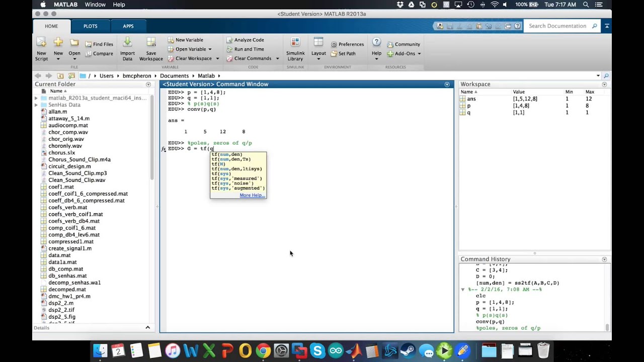Open the Community resources page
The height and width of the screenshot is (362, 644).
[x=404, y=44]
